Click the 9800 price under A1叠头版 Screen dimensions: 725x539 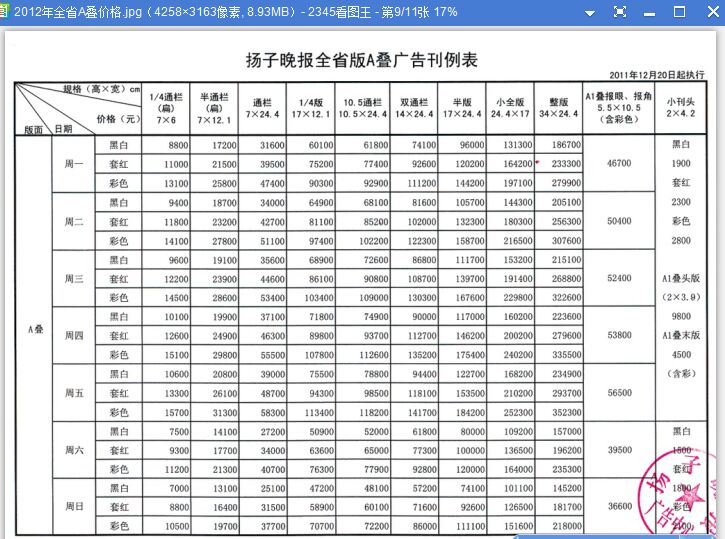click(681, 316)
